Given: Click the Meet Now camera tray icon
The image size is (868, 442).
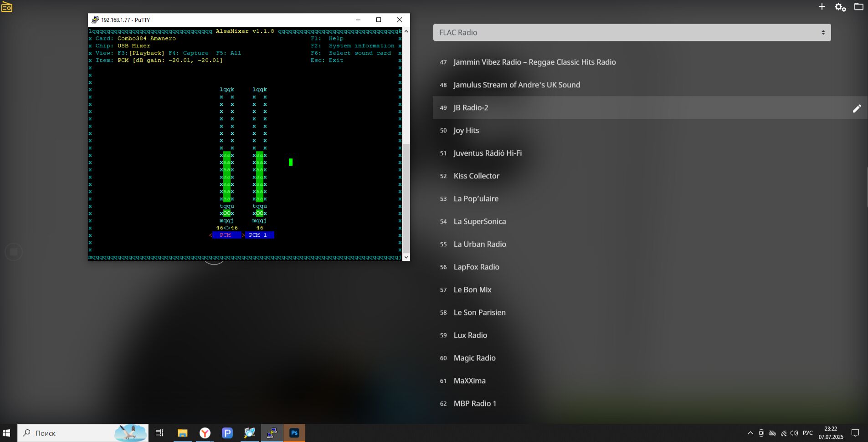Looking at the screenshot, I should tap(761, 433).
